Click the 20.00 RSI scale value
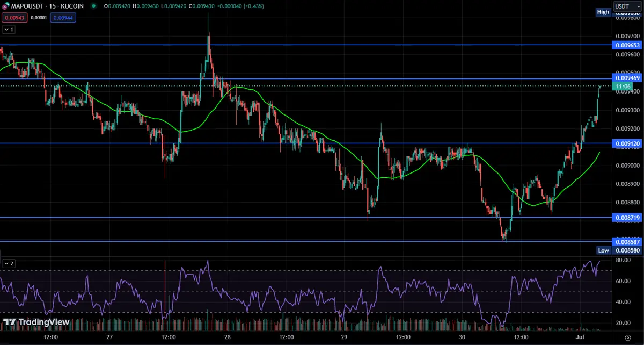This screenshot has height=345, width=644. (x=623, y=323)
